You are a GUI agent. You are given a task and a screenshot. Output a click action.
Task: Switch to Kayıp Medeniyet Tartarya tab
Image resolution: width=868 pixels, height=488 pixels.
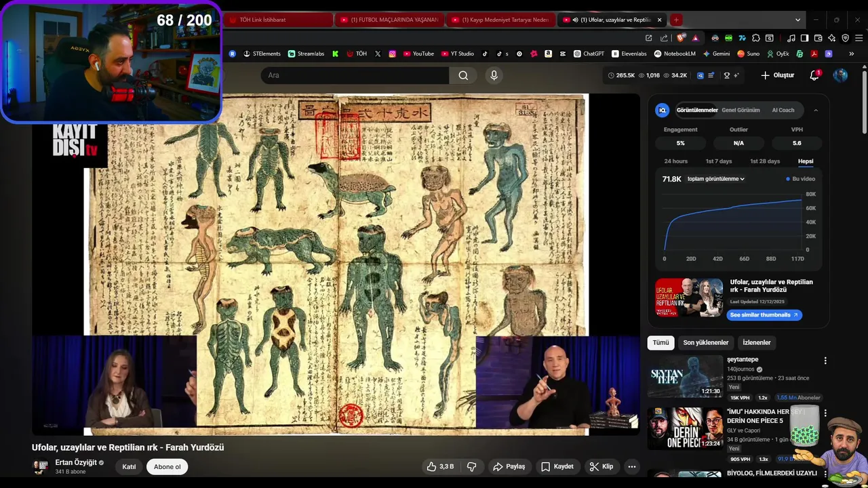point(500,20)
